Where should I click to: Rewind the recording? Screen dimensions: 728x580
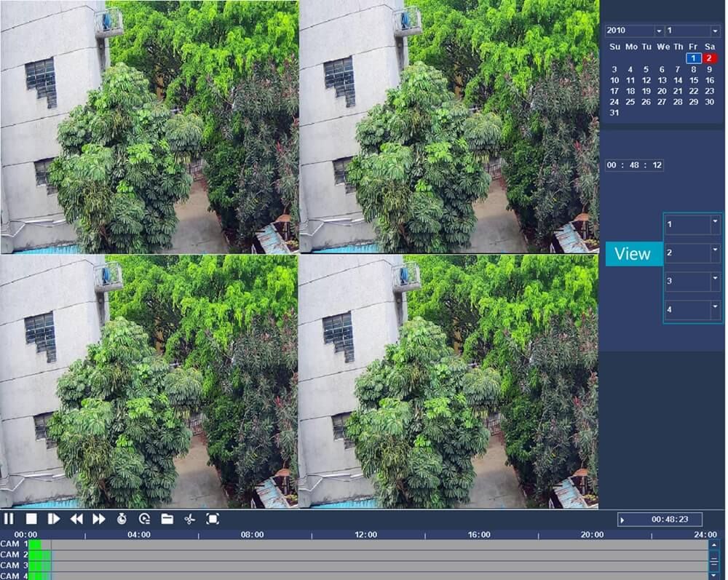[76, 519]
